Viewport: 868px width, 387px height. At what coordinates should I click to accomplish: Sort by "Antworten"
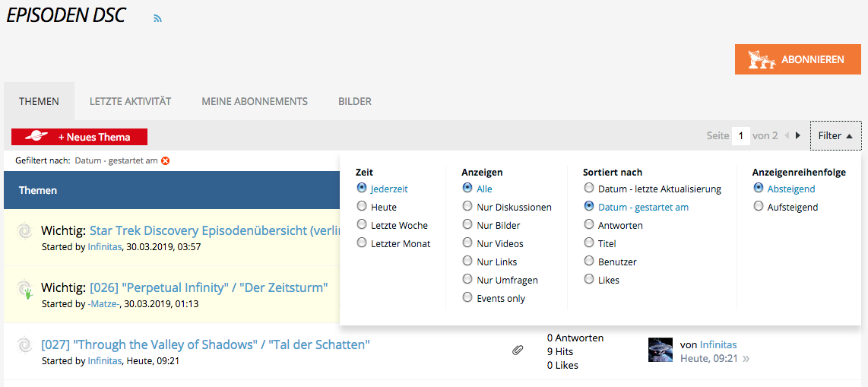click(589, 225)
